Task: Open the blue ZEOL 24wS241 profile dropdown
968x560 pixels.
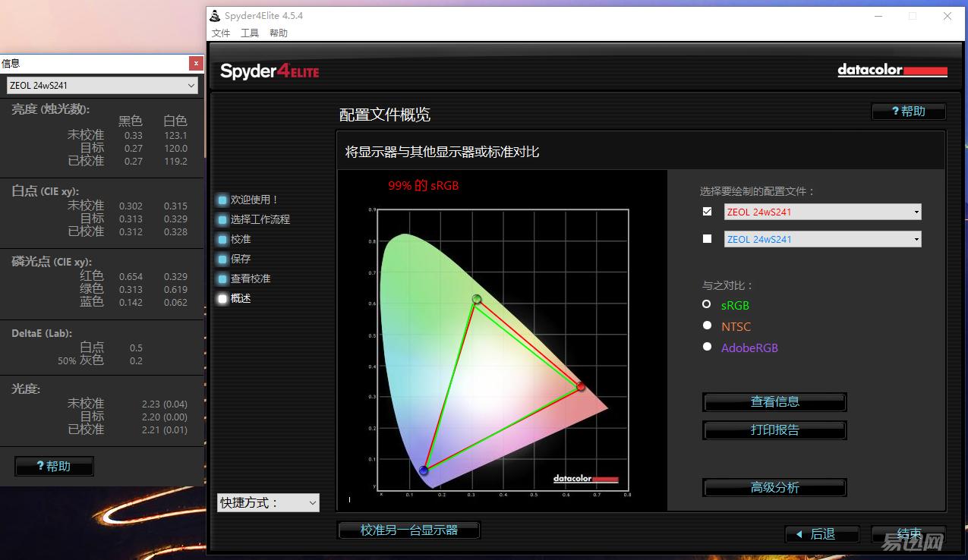Action: (823, 239)
